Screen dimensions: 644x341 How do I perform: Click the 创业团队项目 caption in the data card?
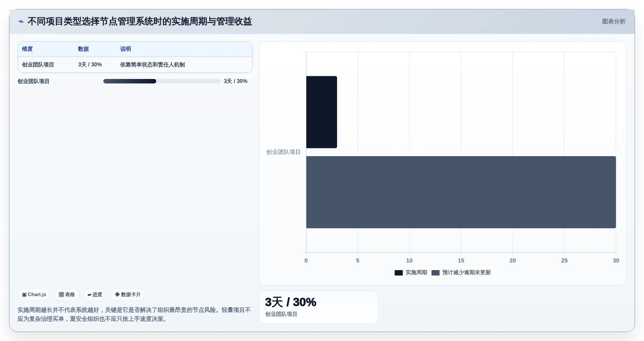pos(281,314)
